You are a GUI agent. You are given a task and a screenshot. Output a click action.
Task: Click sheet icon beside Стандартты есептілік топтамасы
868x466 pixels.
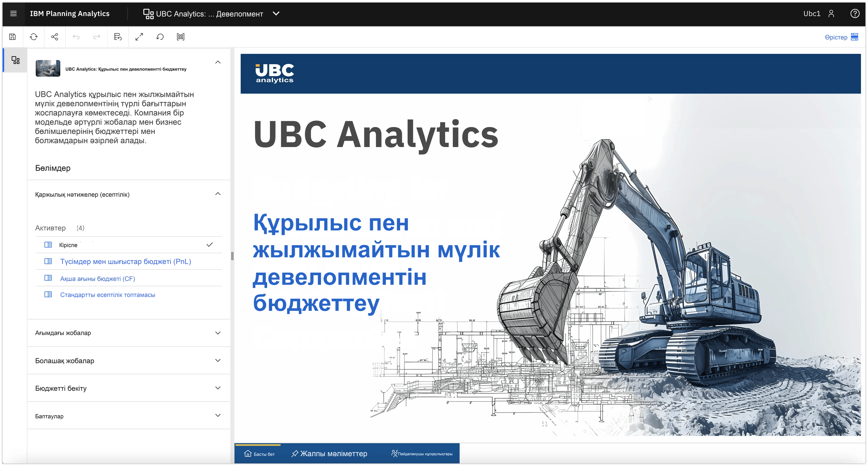(48, 294)
